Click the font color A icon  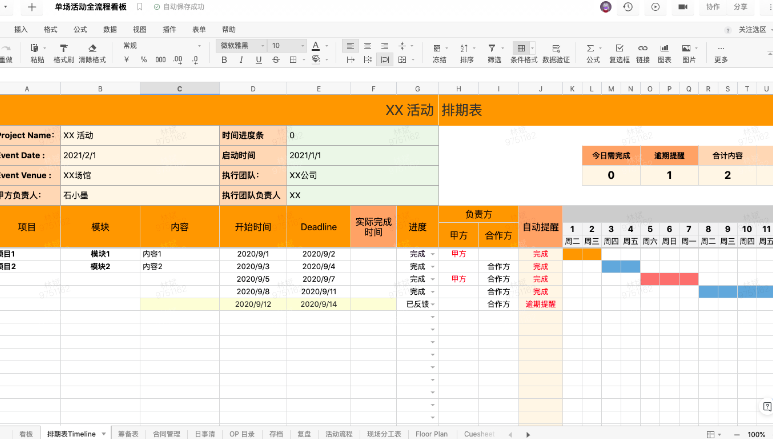316,46
